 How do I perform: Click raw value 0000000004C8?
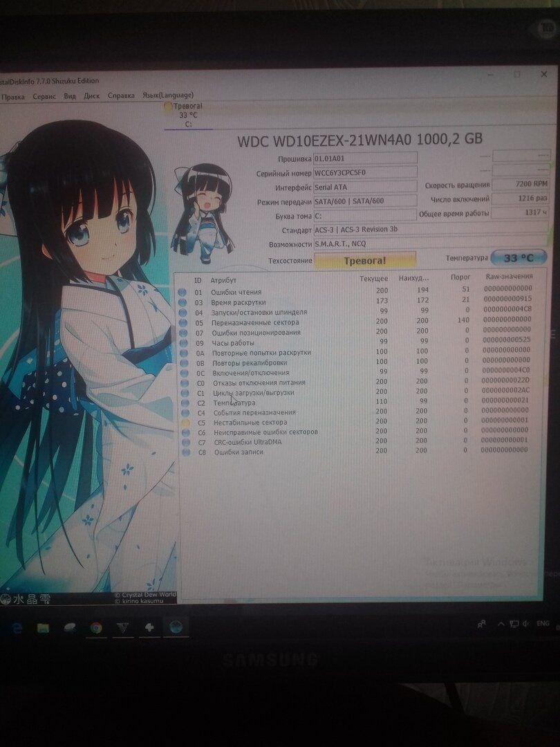coord(507,308)
